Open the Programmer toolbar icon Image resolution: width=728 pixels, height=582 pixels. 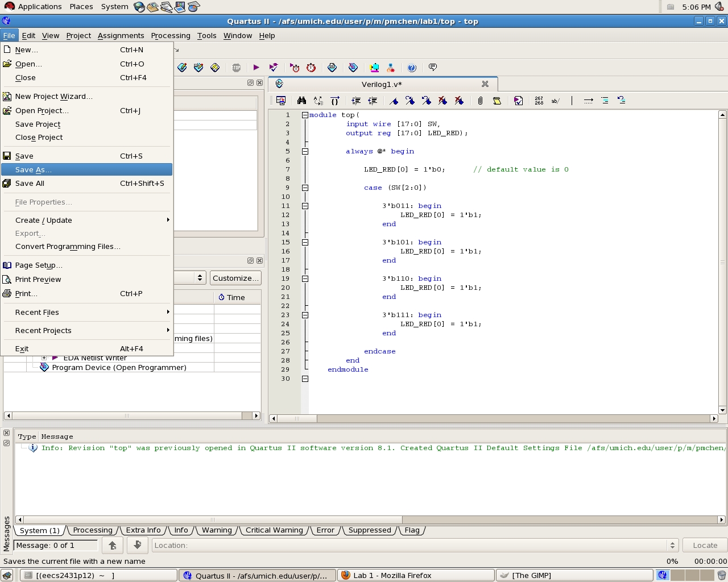353,68
